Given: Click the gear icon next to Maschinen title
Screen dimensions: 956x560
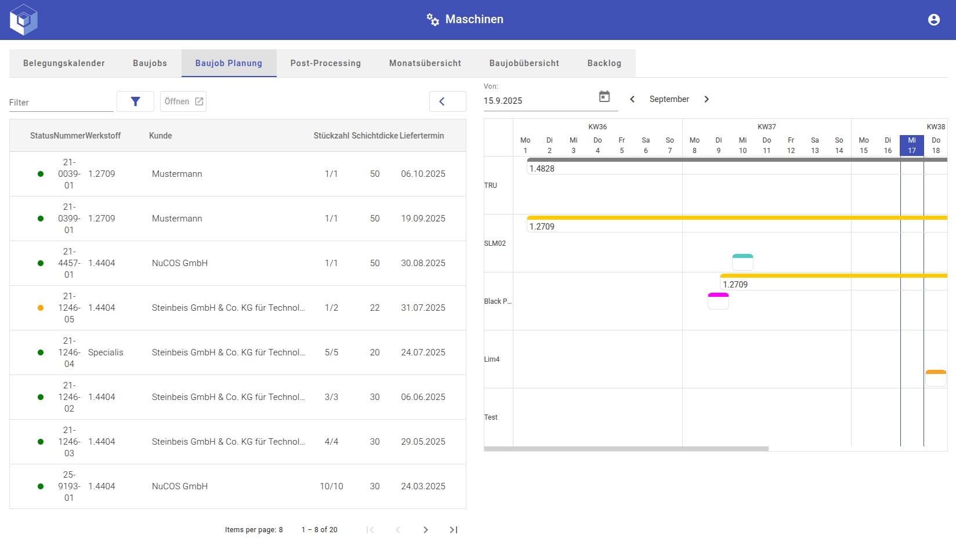Looking at the screenshot, I should pyautogui.click(x=432, y=19).
